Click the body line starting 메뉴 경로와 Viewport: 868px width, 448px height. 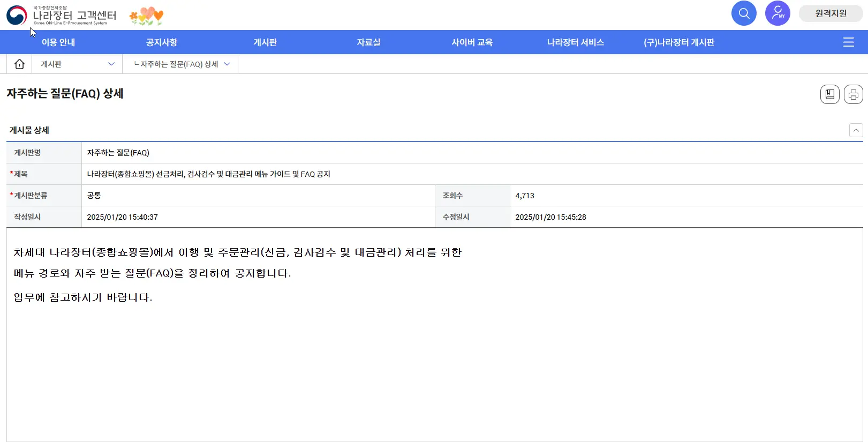[x=152, y=273]
